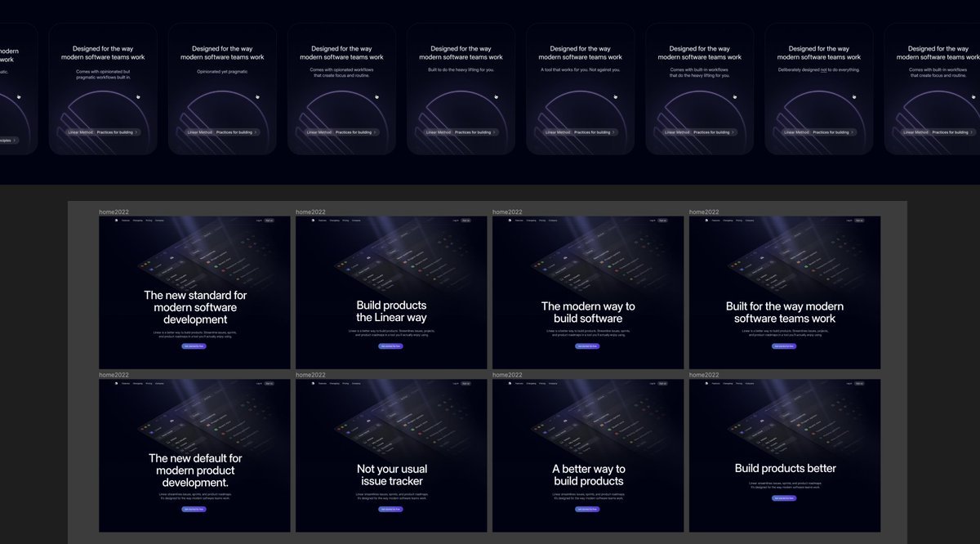Click Linear logo in 'Not your usual issue tracker' frame
The width and height of the screenshot is (980, 544).
point(313,383)
